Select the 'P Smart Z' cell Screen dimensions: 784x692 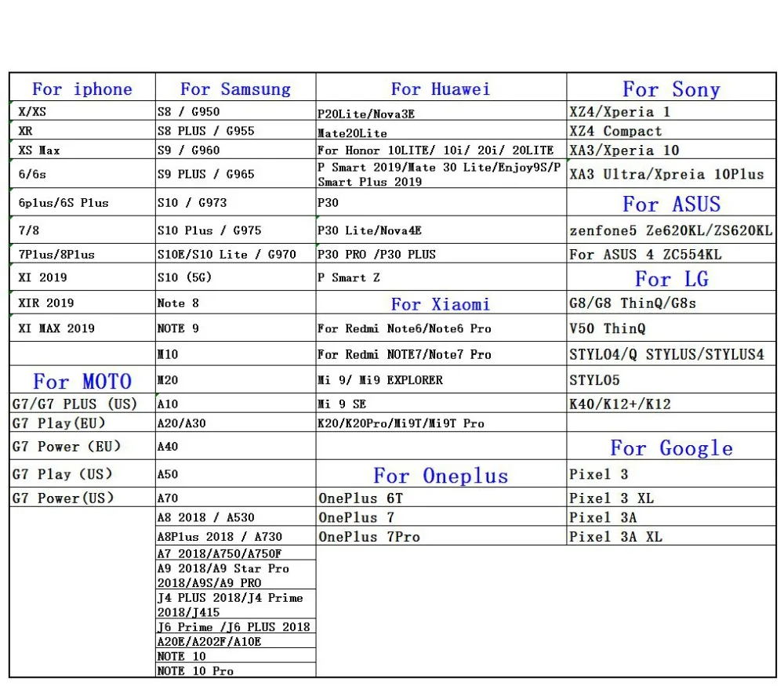441,277
